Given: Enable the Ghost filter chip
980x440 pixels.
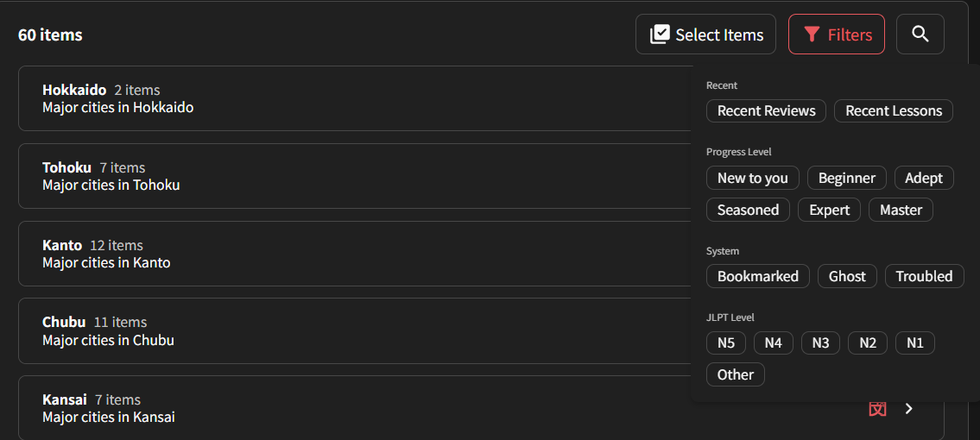Looking at the screenshot, I should click(x=848, y=276).
